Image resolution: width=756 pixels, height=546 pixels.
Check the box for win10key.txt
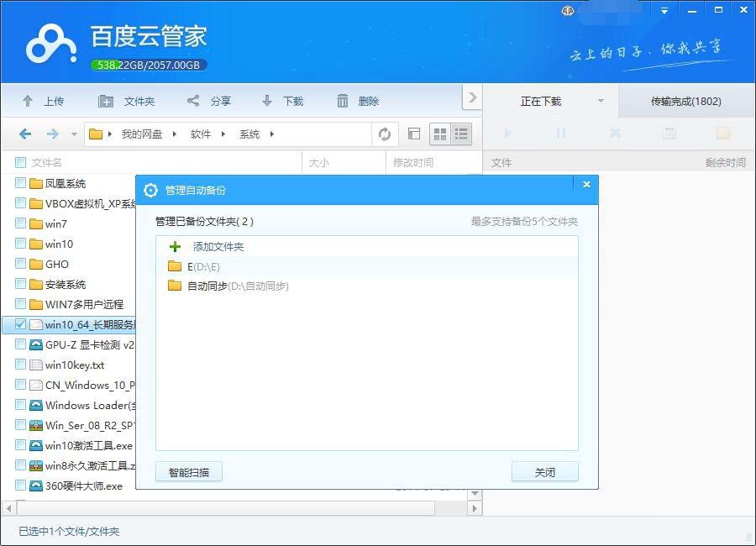(x=20, y=365)
